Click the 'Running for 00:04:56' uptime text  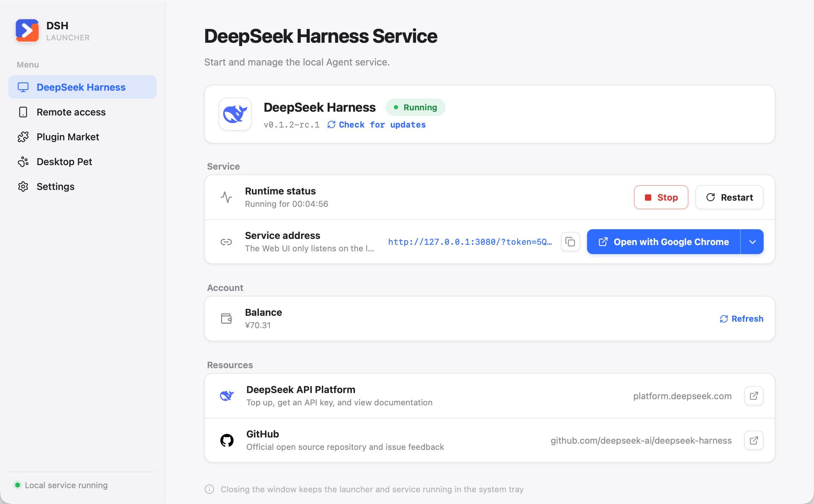(287, 204)
